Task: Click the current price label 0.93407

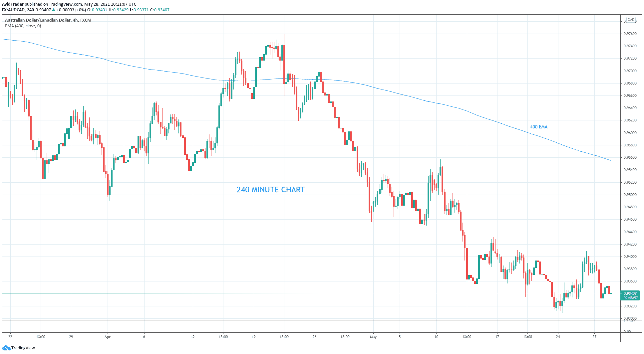Action: (x=630, y=293)
